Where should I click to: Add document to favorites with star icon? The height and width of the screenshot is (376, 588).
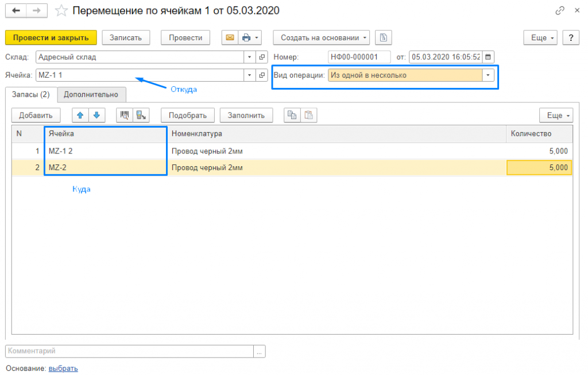[61, 10]
